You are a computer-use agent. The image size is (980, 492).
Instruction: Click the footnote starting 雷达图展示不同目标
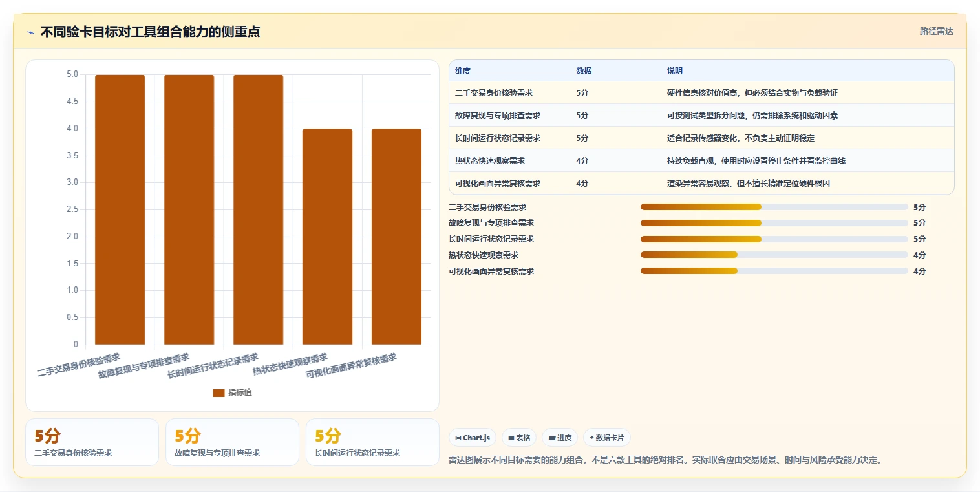click(665, 460)
